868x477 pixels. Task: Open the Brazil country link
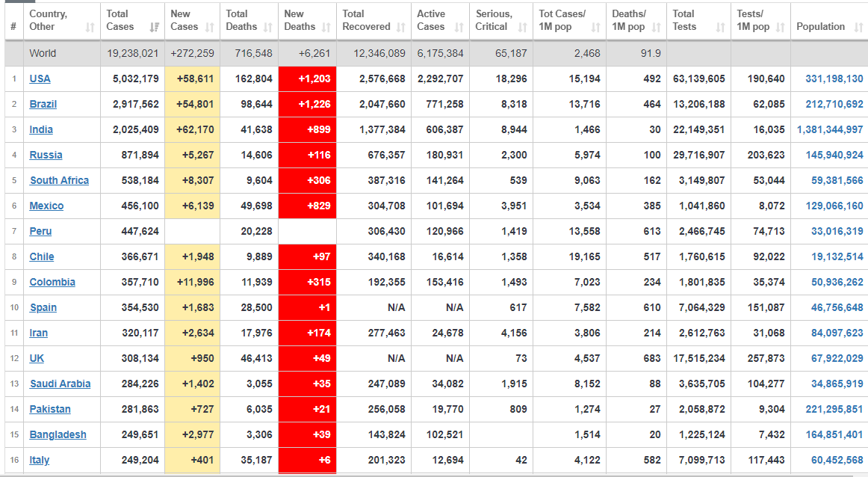coord(43,104)
